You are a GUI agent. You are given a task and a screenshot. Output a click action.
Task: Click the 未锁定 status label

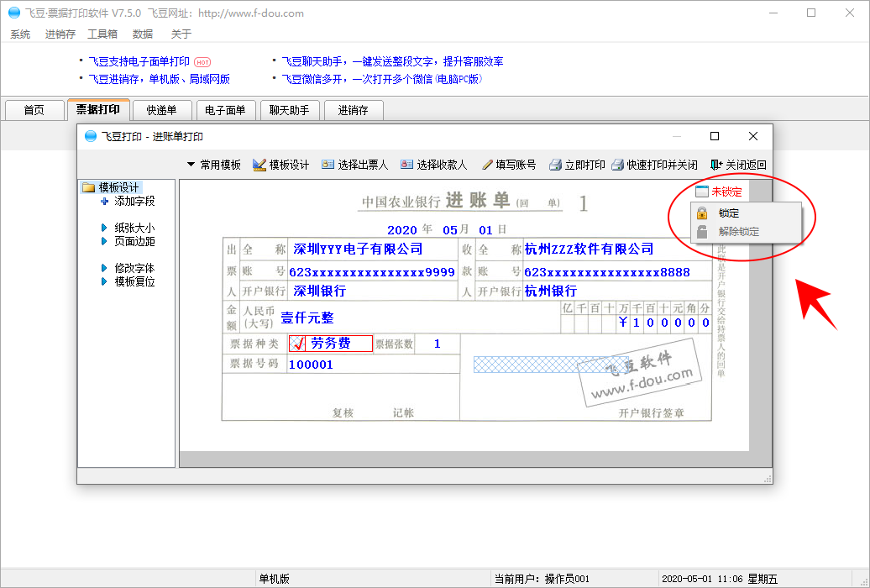(727, 192)
